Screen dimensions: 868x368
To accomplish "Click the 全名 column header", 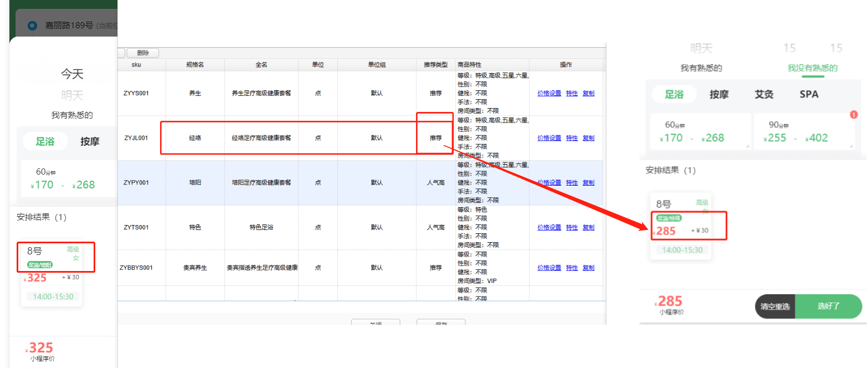I will pos(261,65).
